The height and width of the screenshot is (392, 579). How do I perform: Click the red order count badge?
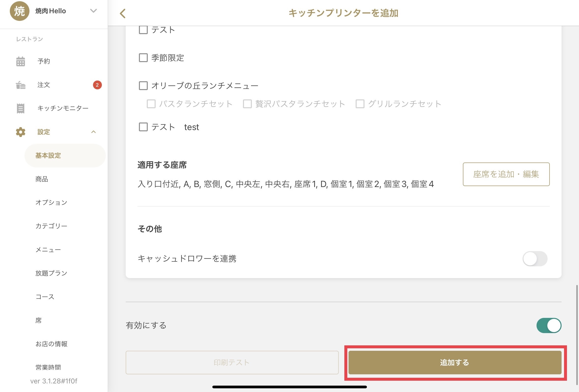(97, 85)
